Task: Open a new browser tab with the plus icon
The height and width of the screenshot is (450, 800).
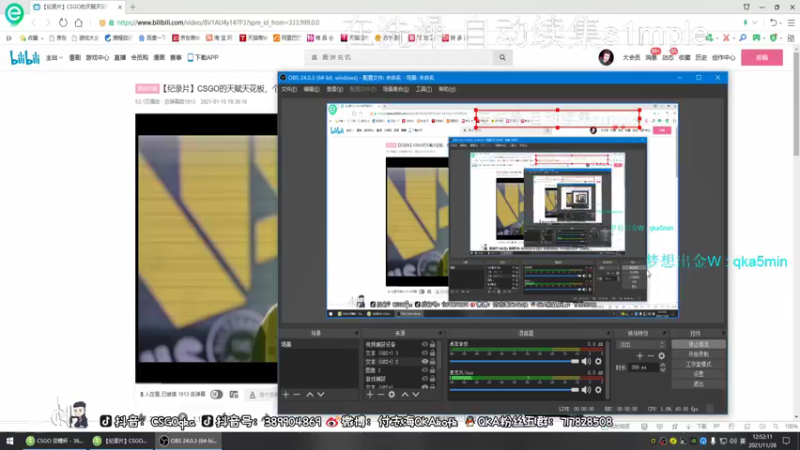Action: tap(133, 7)
